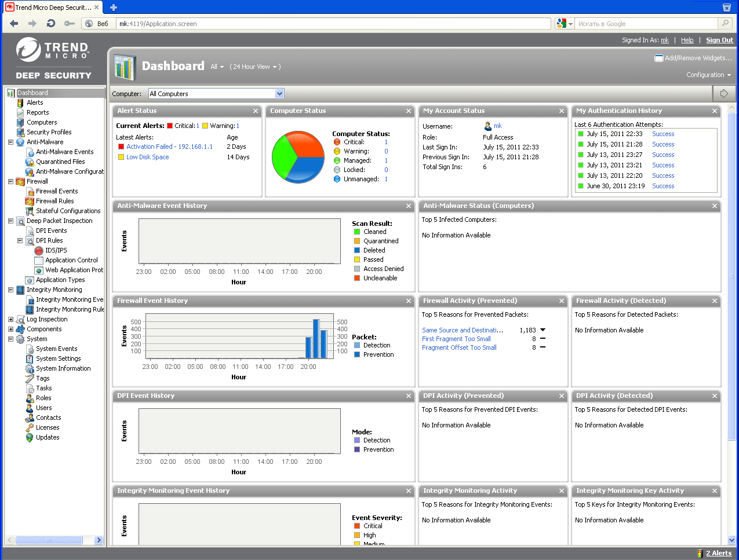Click the Alerts icon in sidebar

[x=20, y=103]
